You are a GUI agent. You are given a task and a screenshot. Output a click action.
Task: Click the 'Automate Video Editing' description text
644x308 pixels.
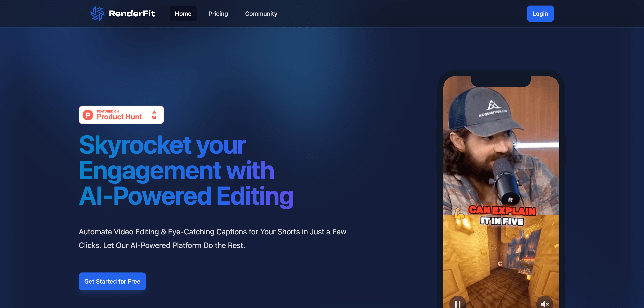[x=213, y=238]
